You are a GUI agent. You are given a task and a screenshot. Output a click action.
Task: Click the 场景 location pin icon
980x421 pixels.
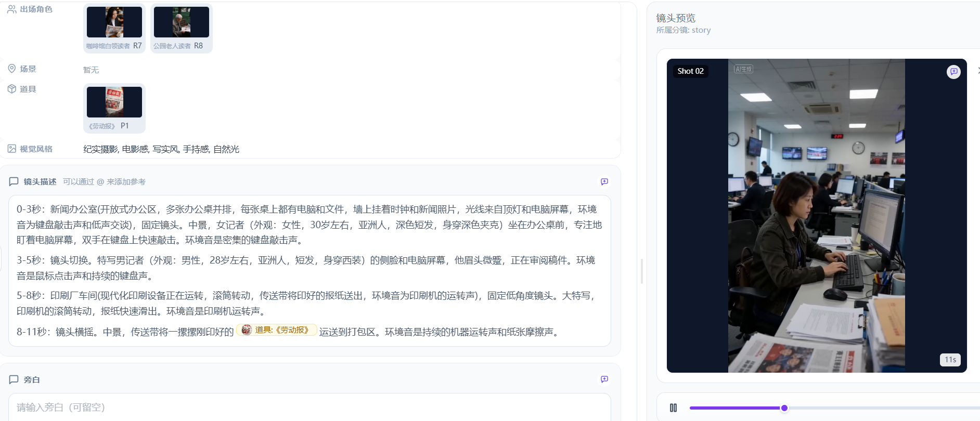click(x=11, y=69)
